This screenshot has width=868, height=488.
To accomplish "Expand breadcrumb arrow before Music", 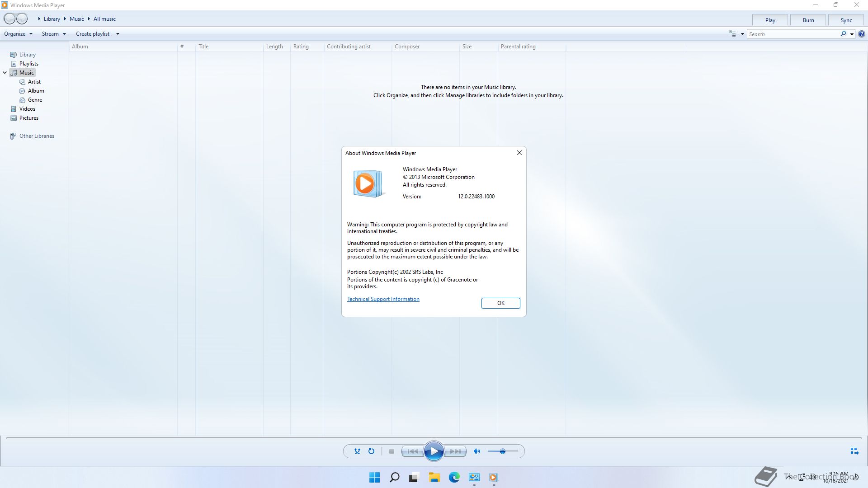I will pos(65,19).
